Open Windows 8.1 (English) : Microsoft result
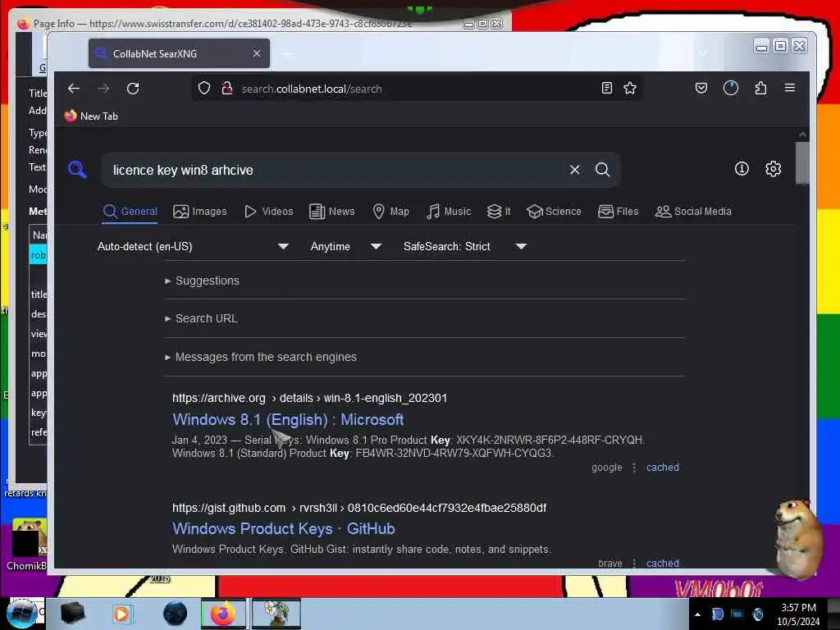The image size is (840, 630). [x=288, y=420]
